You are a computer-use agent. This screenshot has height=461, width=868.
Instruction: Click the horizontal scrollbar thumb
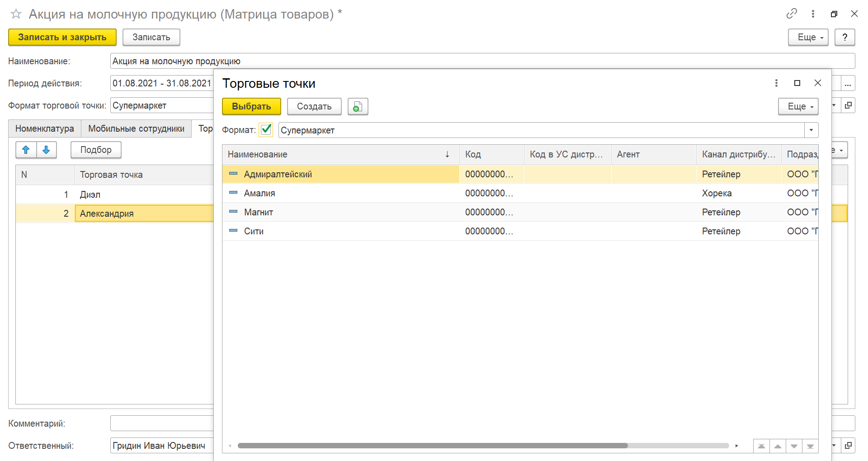click(433, 446)
